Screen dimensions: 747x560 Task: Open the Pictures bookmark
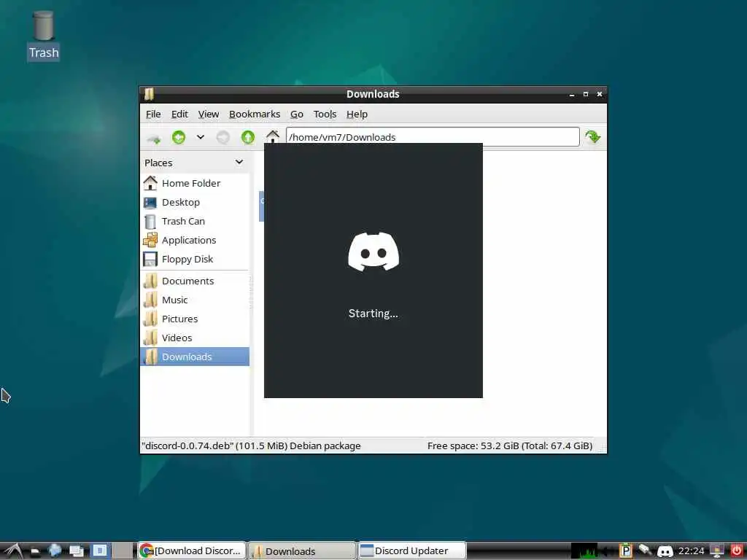pyautogui.click(x=195, y=319)
